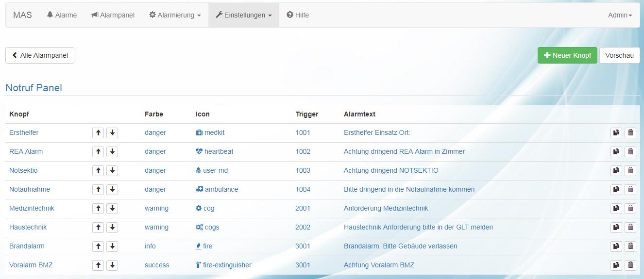
Task: Edit the heartbeat icon value
Action: 215,151
